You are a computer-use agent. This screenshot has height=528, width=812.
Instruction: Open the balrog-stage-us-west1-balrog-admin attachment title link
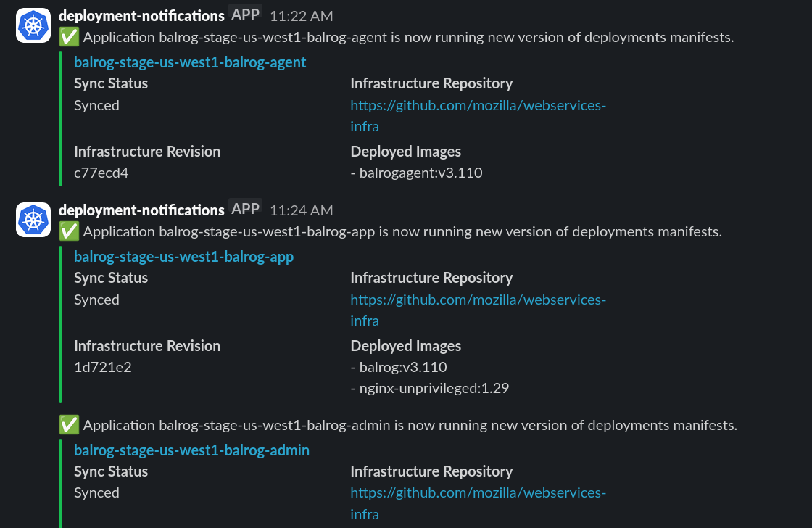pos(191,450)
